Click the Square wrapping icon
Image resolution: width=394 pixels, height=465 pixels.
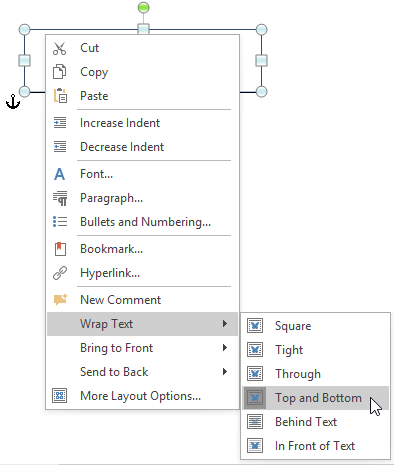255,326
